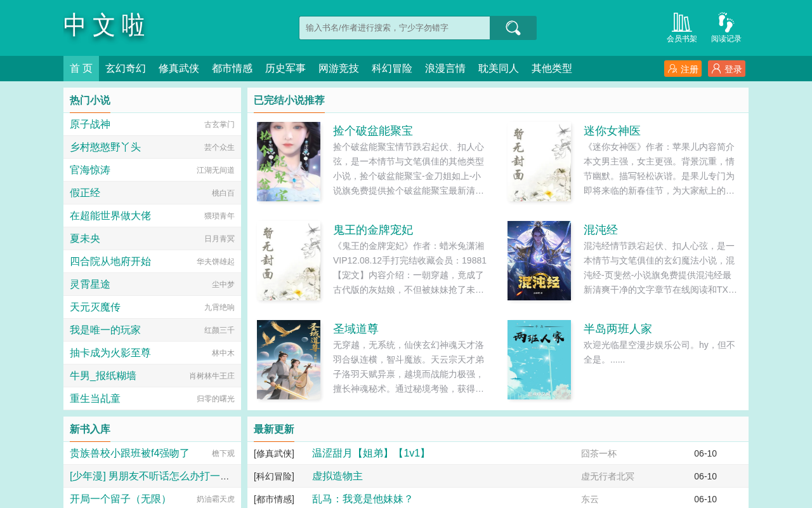This screenshot has height=508, width=812.
Task: Click the 热门小说 section heading
Action: (x=90, y=100)
